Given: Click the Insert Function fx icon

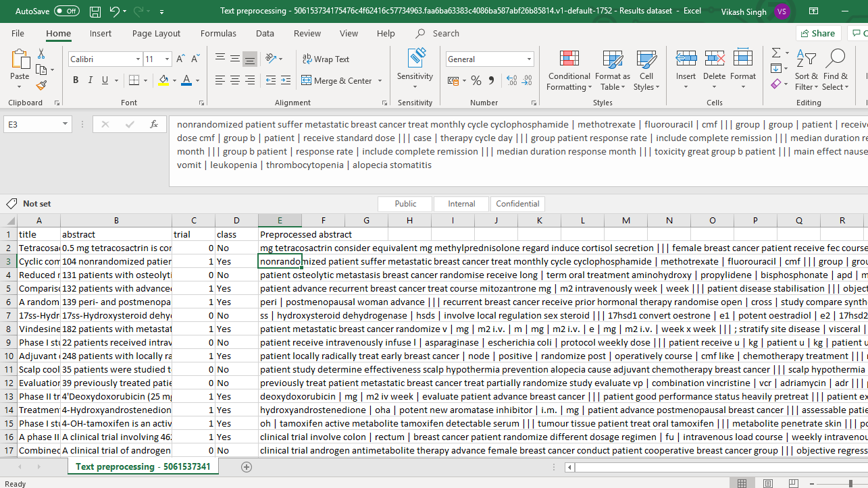Looking at the screenshot, I should tap(154, 124).
